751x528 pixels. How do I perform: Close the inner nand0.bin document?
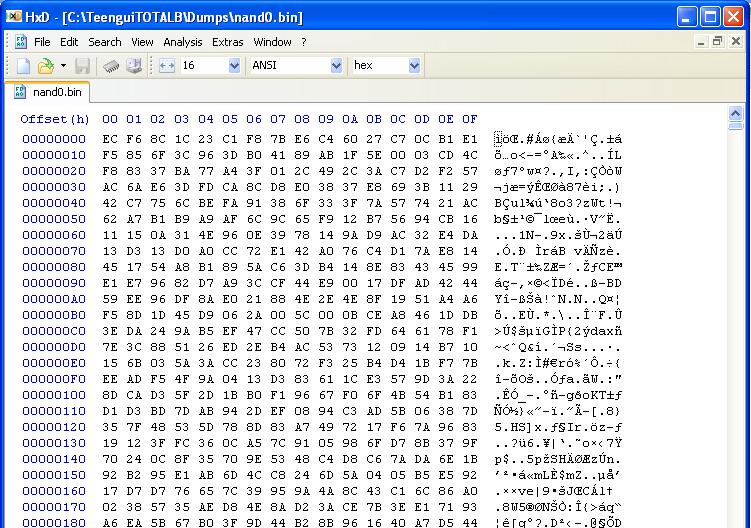point(736,42)
